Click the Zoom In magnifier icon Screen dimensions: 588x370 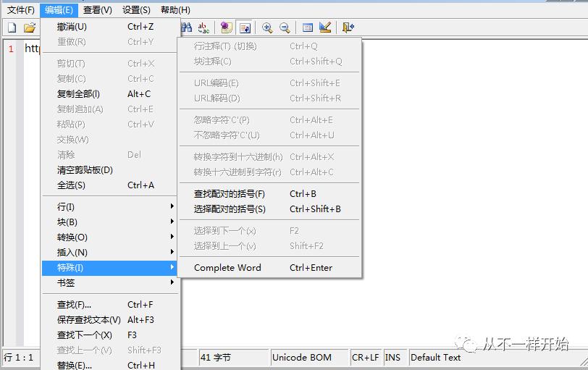(267, 28)
